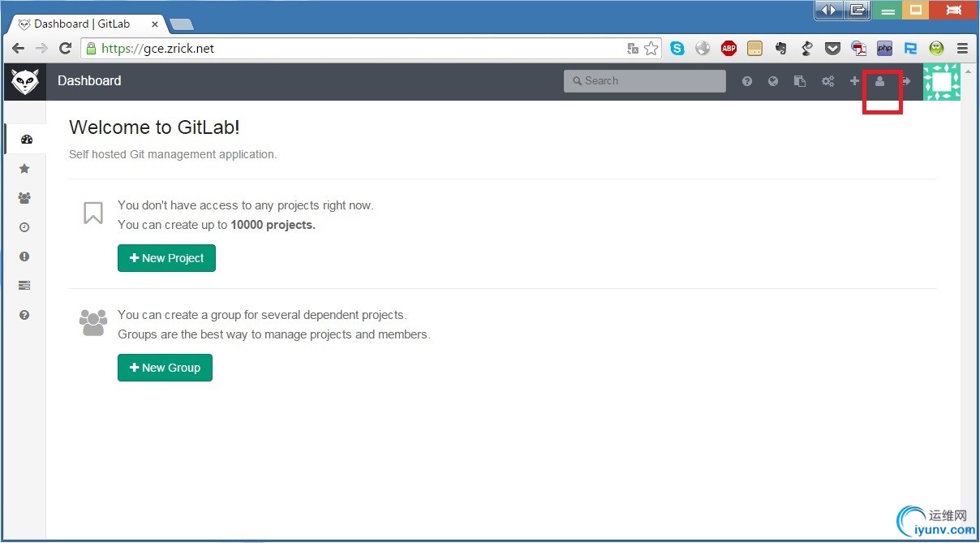The image size is (980, 543).
Task: Open Groups from the sidebar people icon
Action: pos(24,198)
